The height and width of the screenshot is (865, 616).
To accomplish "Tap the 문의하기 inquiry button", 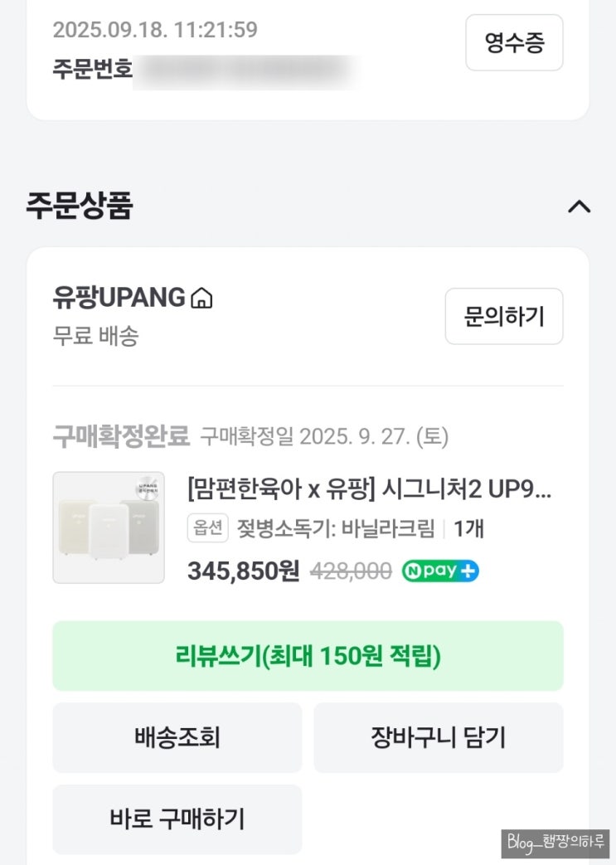I will pyautogui.click(x=503, y=316).
